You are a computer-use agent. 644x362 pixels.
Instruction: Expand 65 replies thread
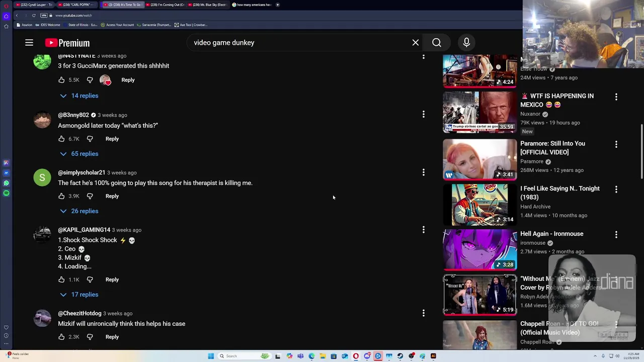[79, 154]
